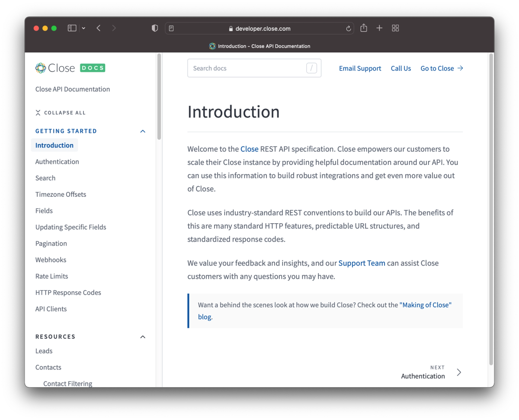This screenshot has width=519, height=420.
Task: Go to the Next Authentication page link
Action: coord(423,372)
